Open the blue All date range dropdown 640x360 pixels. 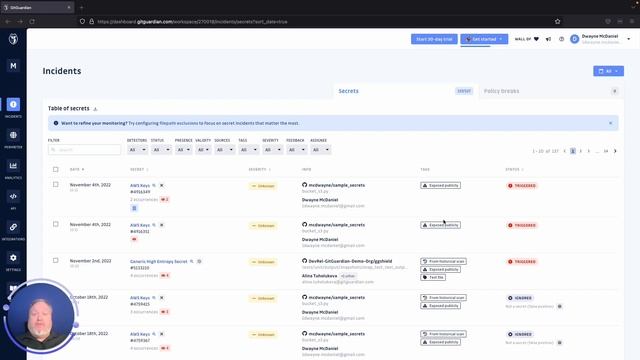pyautogui.click(x=608, y=71)
